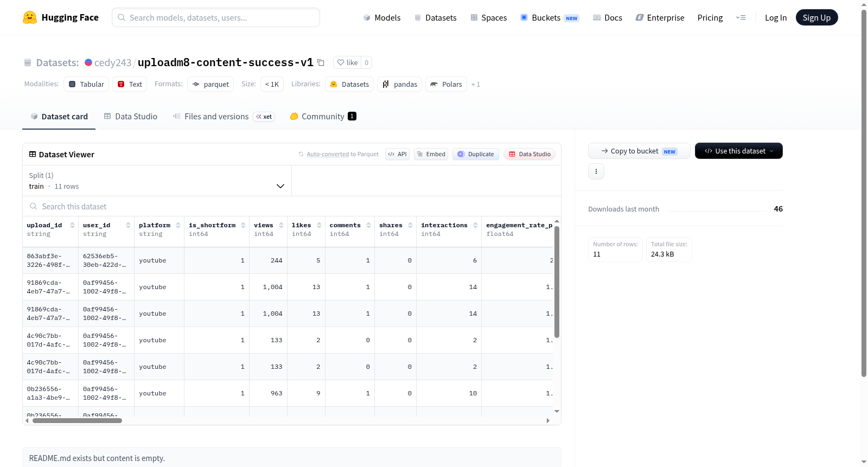Click the table scroll left arrow
Screen dimensions: 868x467
pos(27,420)
